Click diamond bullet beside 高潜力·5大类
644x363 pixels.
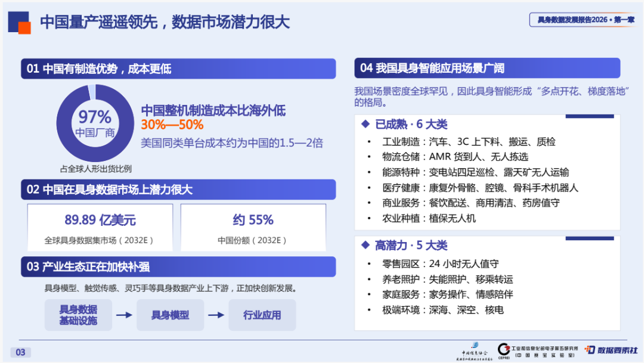point(365,245)
